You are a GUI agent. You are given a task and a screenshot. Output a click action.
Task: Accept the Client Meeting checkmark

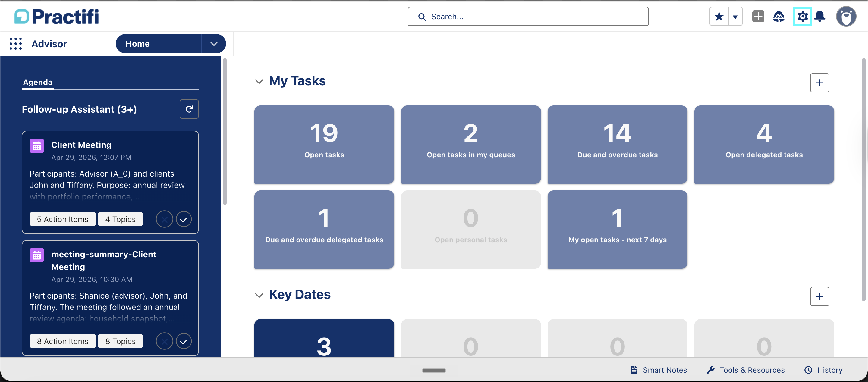click(x=184, y=219)
